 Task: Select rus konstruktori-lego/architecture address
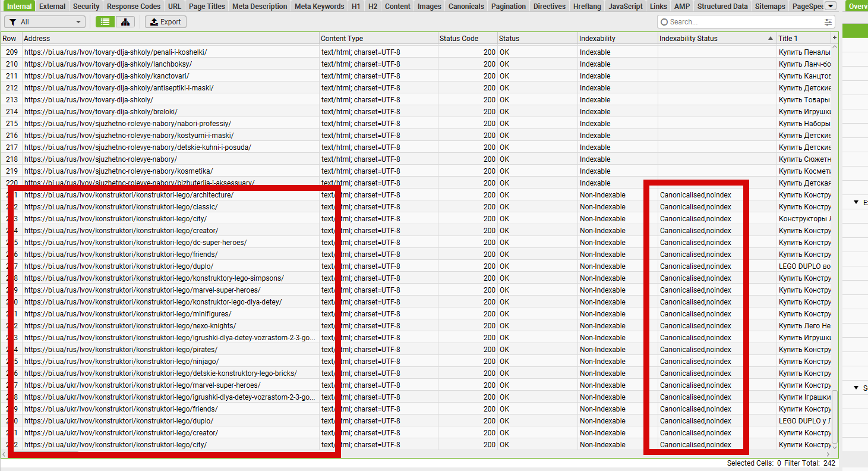171,195
